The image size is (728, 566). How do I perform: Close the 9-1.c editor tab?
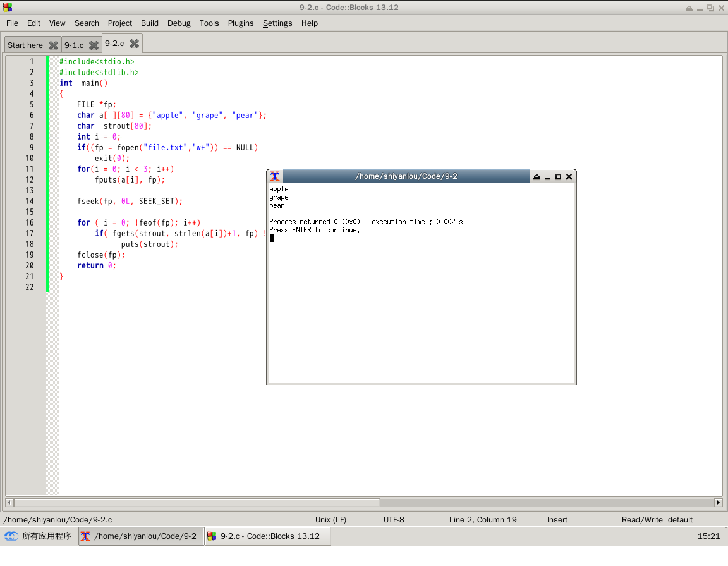(94, 45)
